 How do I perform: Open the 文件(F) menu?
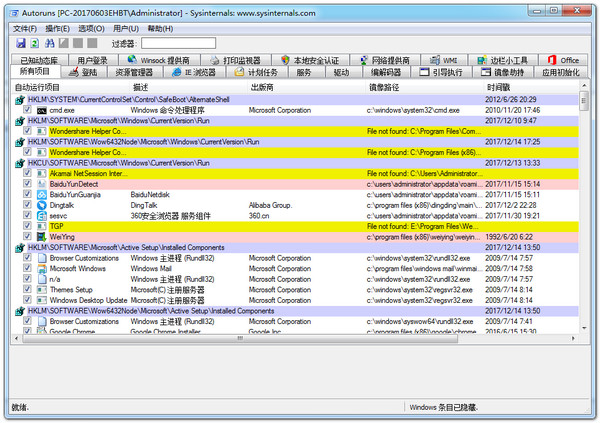coord(25,28)
